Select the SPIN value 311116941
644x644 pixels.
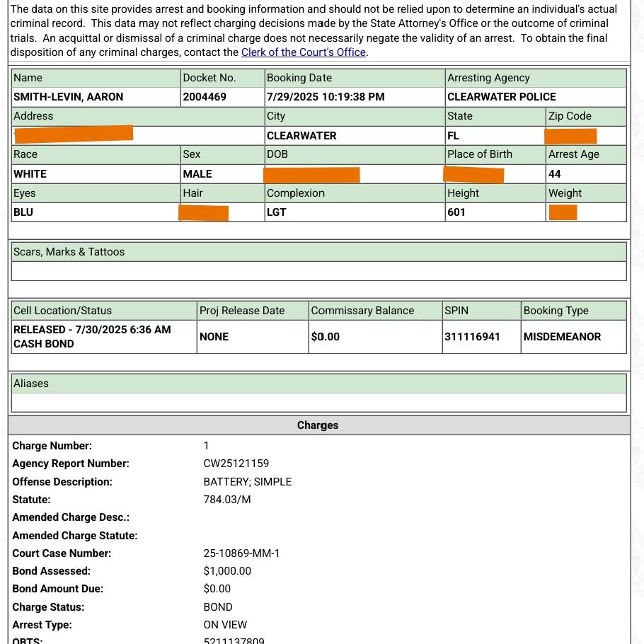click(x=472, y=337)
